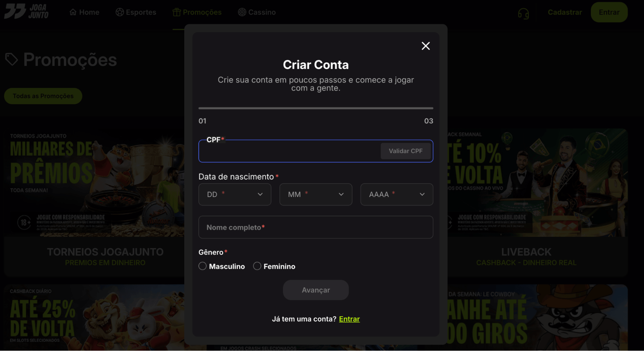644x351 pixels.
Task: Click the Avançar button
Action: [316, 290]
